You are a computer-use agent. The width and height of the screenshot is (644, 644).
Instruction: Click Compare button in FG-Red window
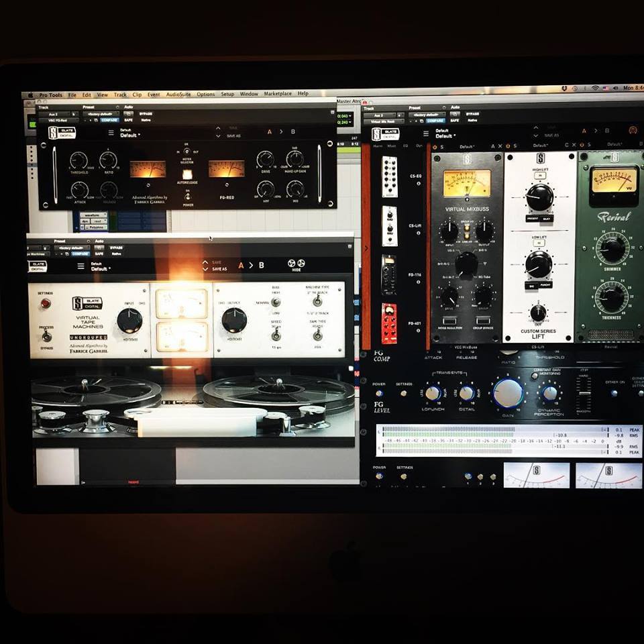[x=109, y=120]
